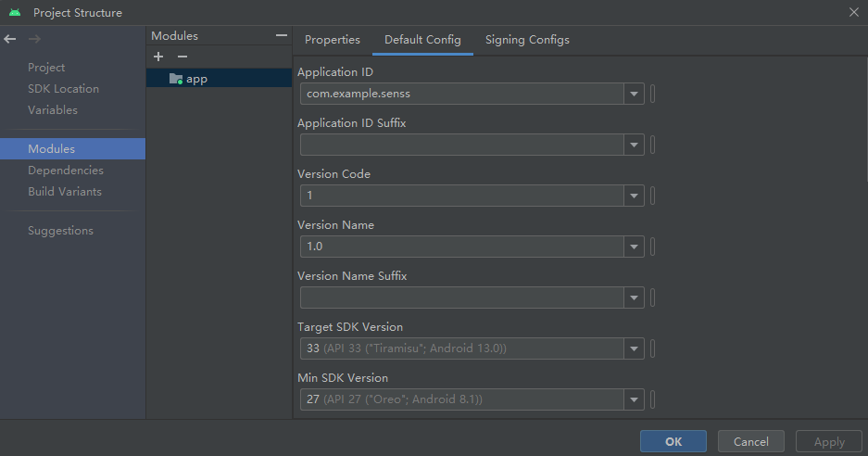The height and width of the screenshot is (456, 868).
Task: Select the app module
Action: [x=196, y=79]
